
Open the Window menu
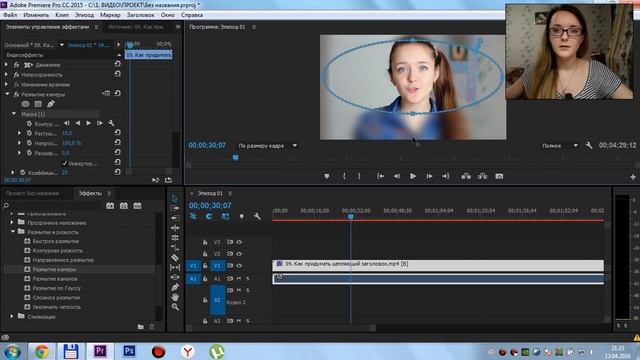[168, 15]
